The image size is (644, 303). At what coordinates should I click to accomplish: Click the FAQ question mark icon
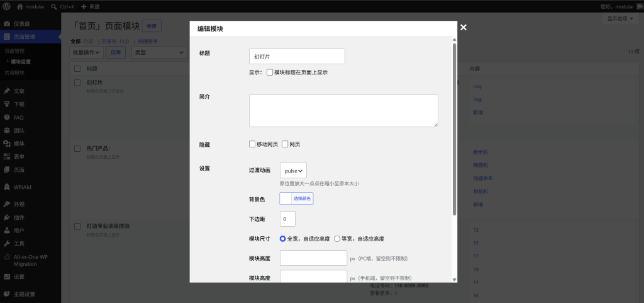[6, 118]
